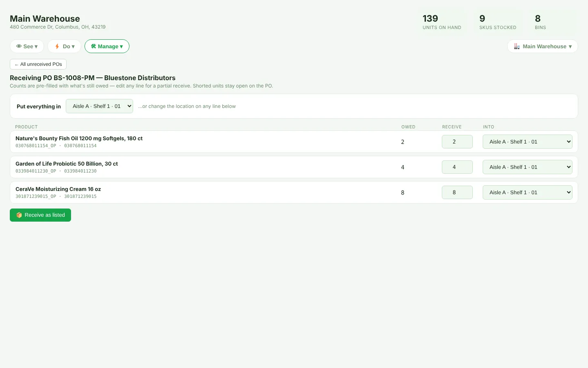Click the eye icon in See button
The image size is (588, 368).
pyautogui.click(x=19, y=46)
